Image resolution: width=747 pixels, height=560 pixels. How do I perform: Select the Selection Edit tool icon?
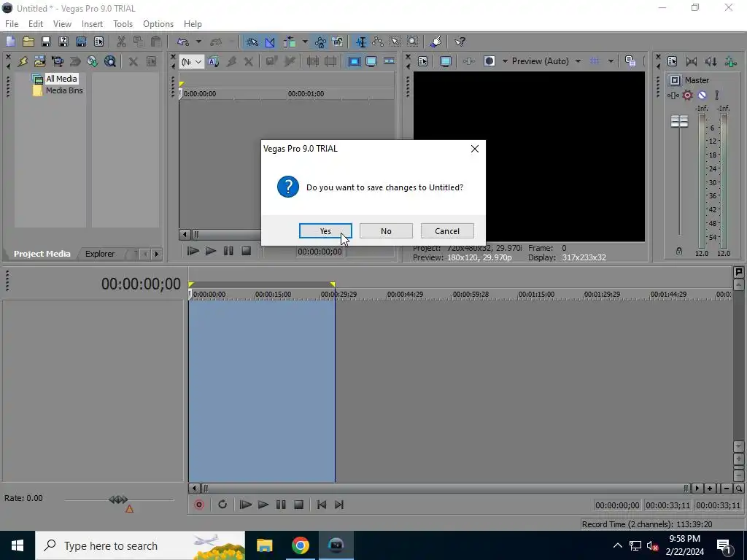tap(395, 42)
